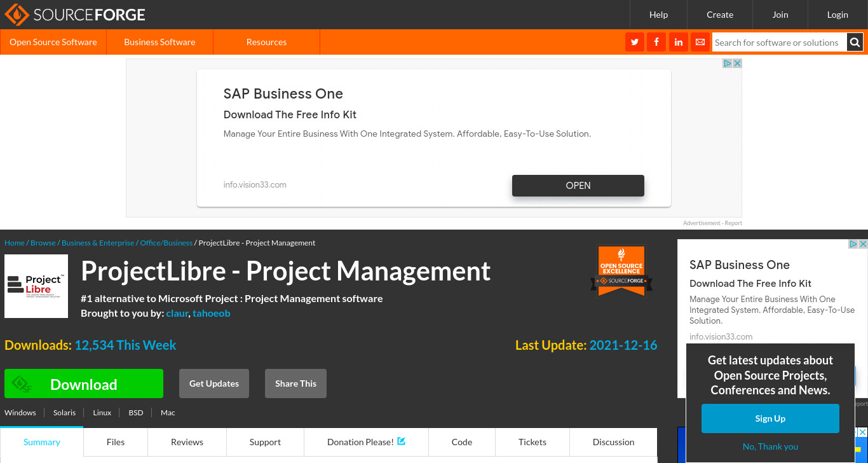Open author claur profile link

tap(177, 313)
